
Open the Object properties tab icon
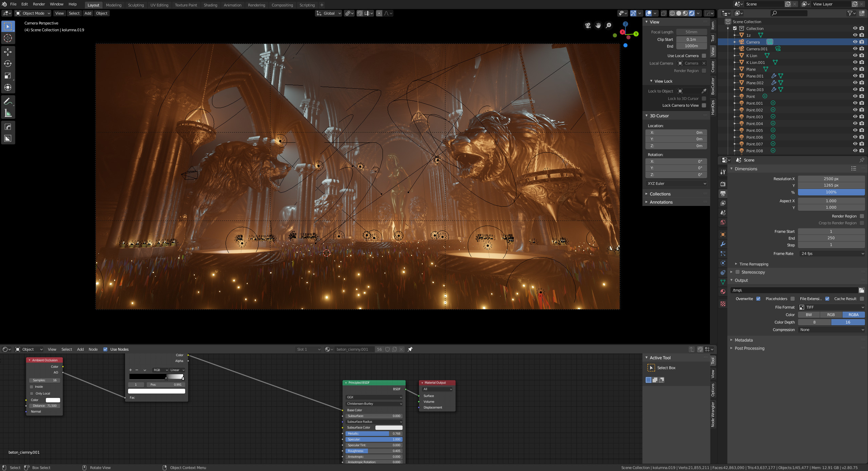click(723, 234)
